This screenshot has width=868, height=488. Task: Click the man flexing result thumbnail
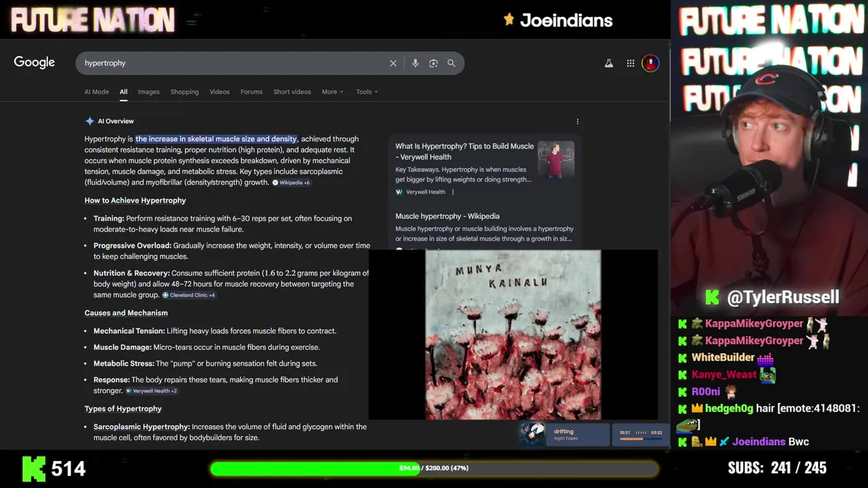(556, 160)
